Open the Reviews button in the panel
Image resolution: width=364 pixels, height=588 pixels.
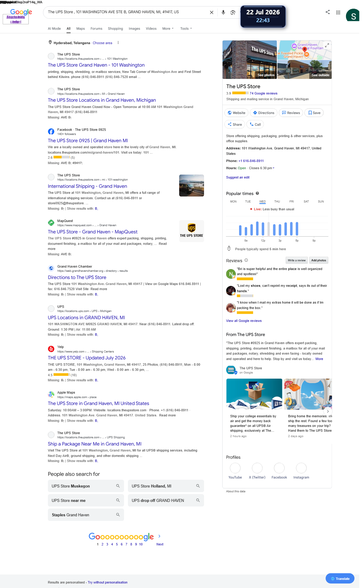[x=291, y=113]
